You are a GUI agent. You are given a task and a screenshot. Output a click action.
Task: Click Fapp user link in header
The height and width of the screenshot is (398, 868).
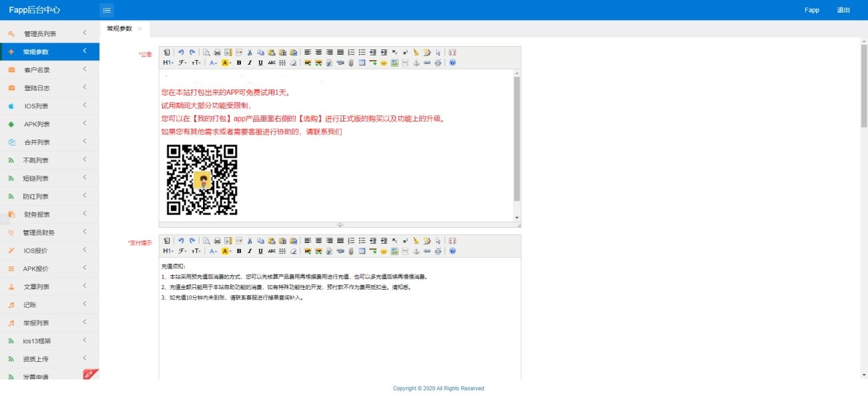click(x=812, y=10)
